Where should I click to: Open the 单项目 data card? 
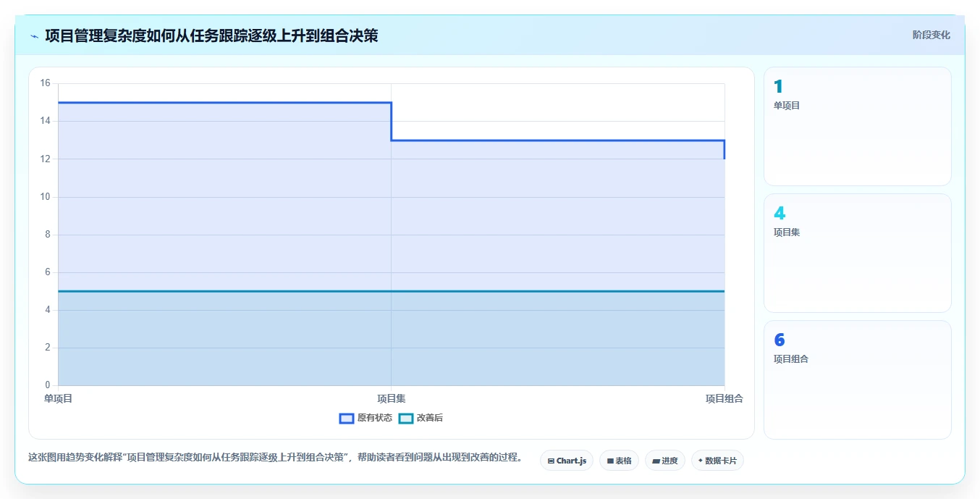click(857, 126)
